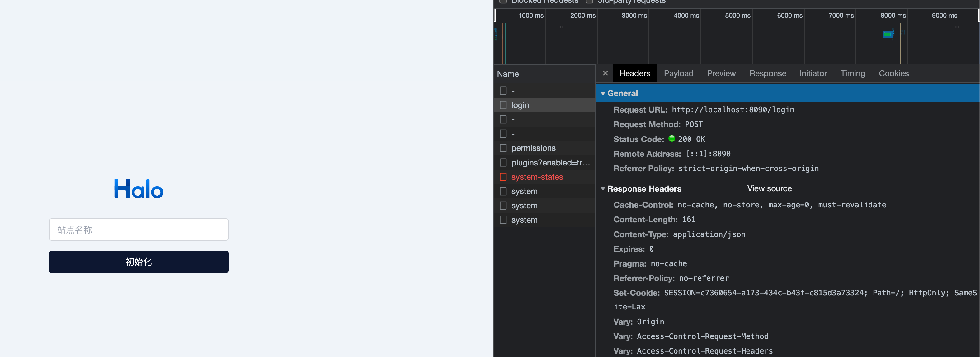Collapse the General section
The width and height of the screenshot is (980, 357).
[x=603, y=93]
